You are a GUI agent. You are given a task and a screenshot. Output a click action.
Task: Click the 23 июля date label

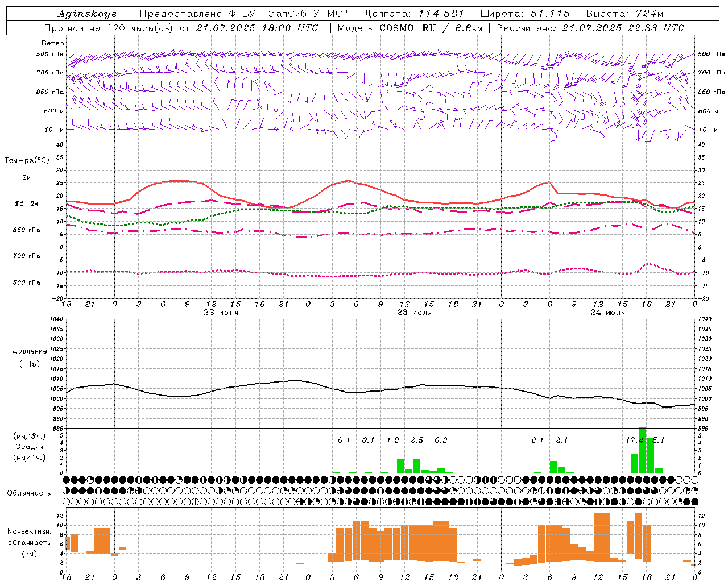(x=415, y=313)
